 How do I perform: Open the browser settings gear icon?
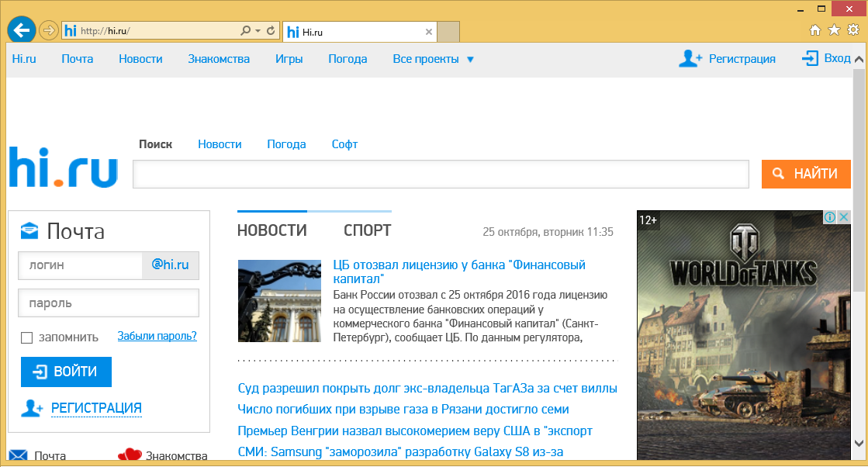[852, 30]
